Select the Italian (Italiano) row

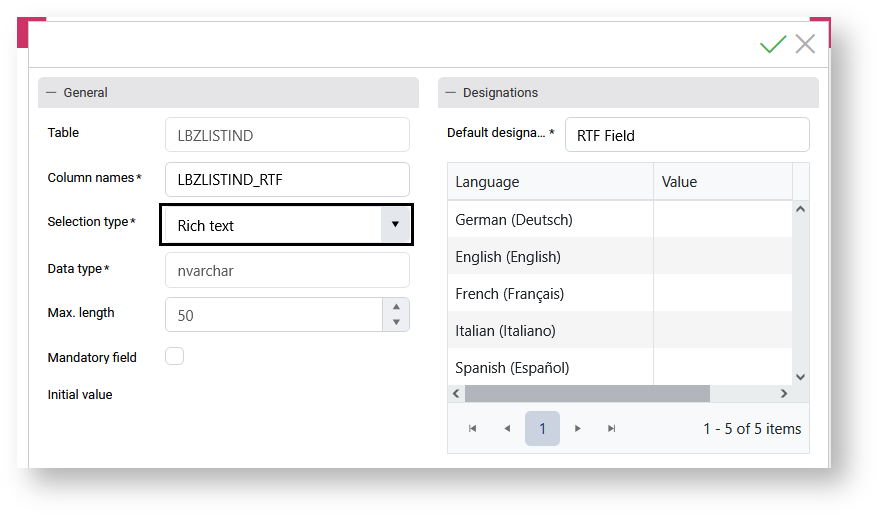[x=619, y=330]
